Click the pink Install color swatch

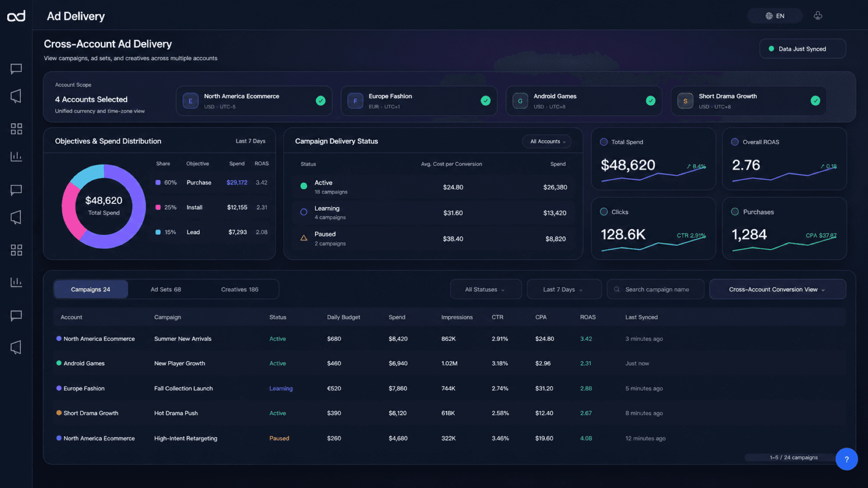pos(158,207)
